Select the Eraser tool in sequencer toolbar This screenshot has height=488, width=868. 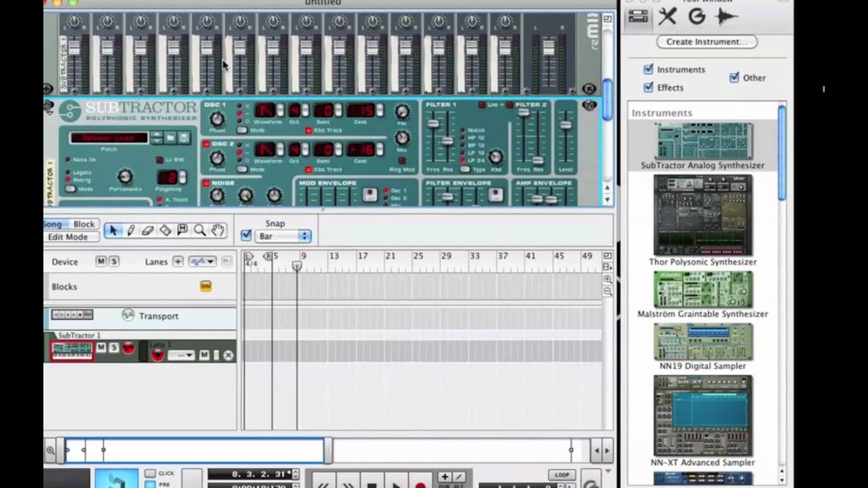click(x=148, y=230)
